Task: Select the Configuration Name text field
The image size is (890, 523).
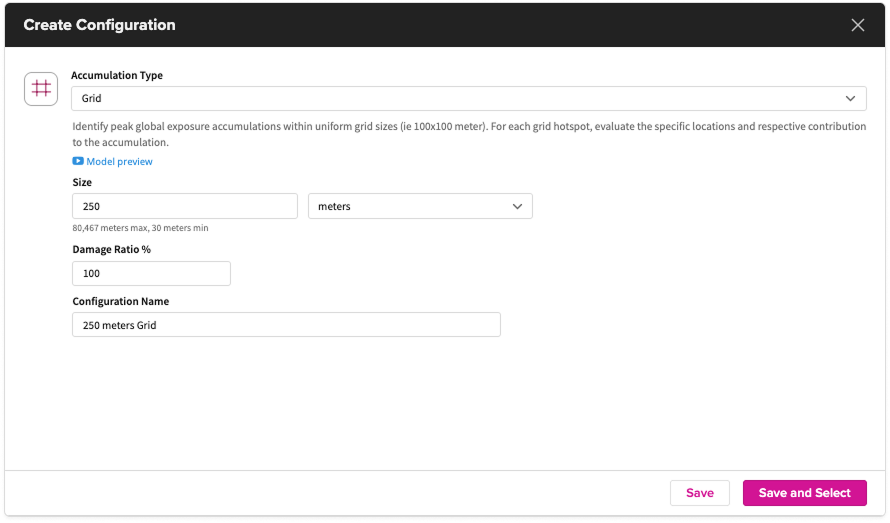Action: click(x=286, y=325)
